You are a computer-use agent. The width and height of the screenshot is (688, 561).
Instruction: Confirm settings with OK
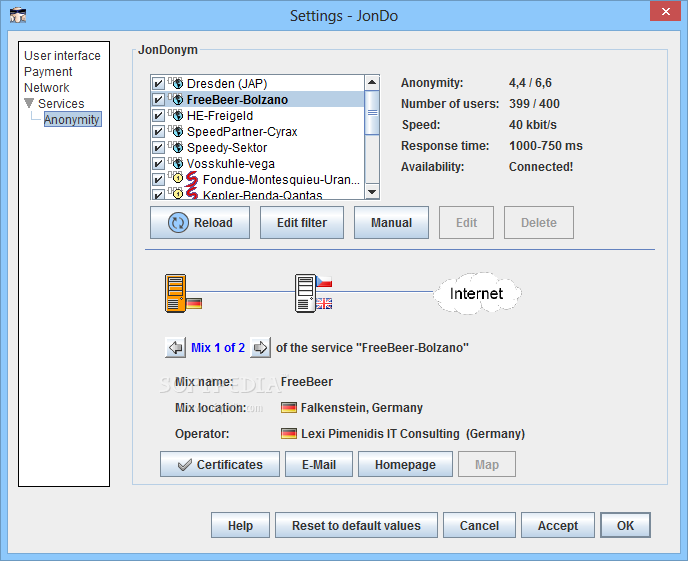pyautogui.click(x=625, y=525)
